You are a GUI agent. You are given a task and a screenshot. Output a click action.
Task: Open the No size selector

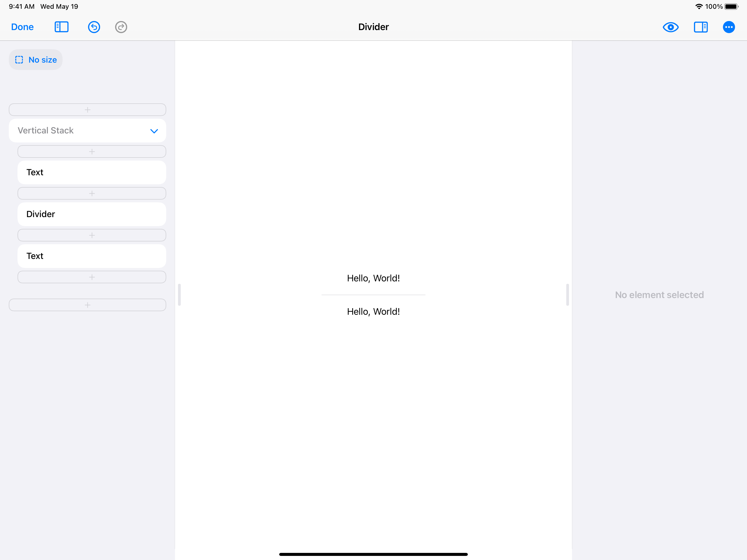pos(43,60)
